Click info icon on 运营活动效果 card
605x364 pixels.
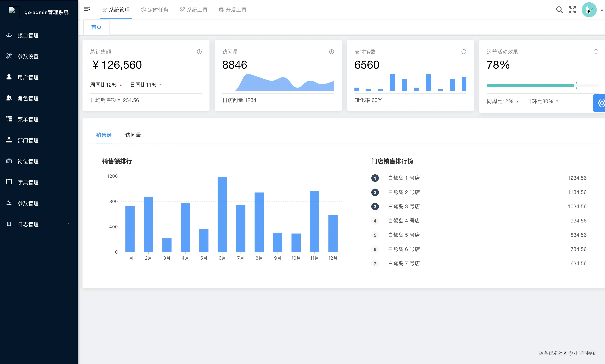coord(596,52)
